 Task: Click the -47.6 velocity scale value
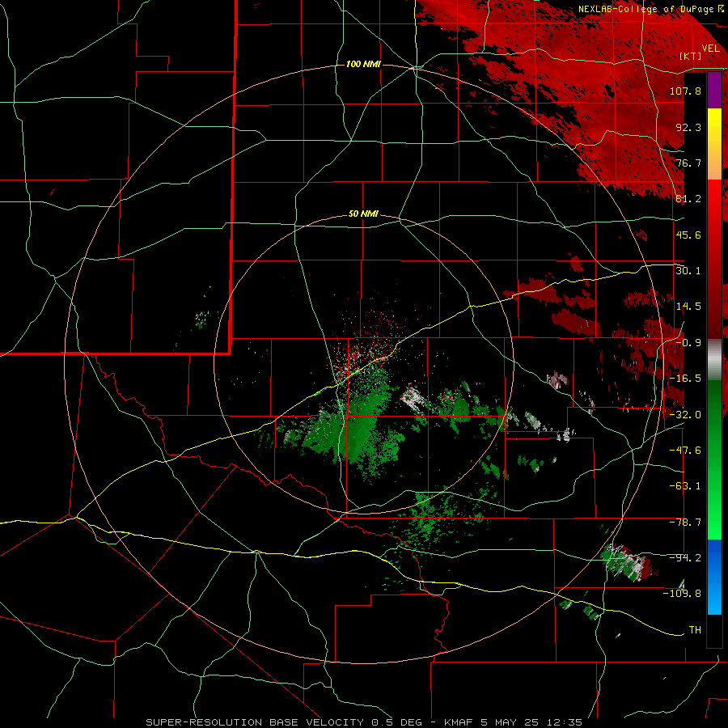(685, 451)
